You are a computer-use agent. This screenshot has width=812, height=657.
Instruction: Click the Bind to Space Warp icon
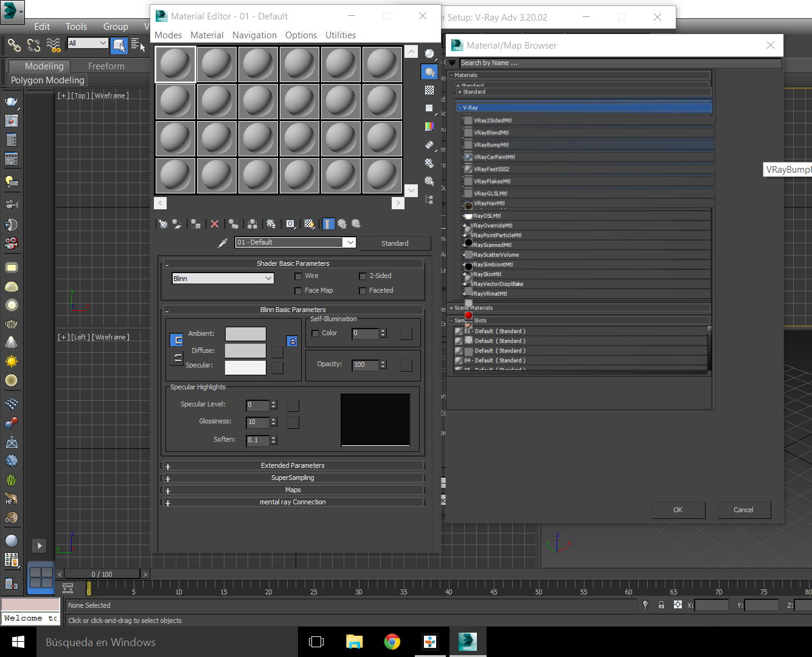click(x=54, y=44)
